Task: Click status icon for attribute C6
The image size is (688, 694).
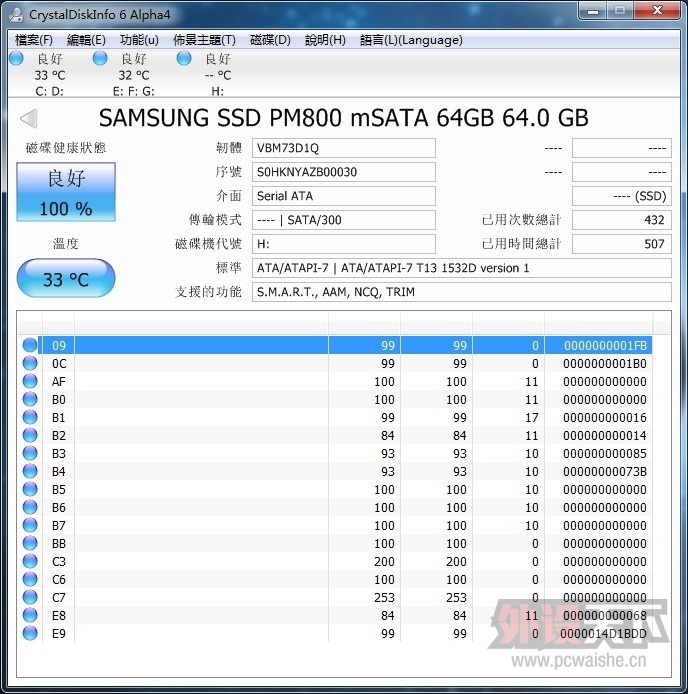Action: tap(30, 579)
